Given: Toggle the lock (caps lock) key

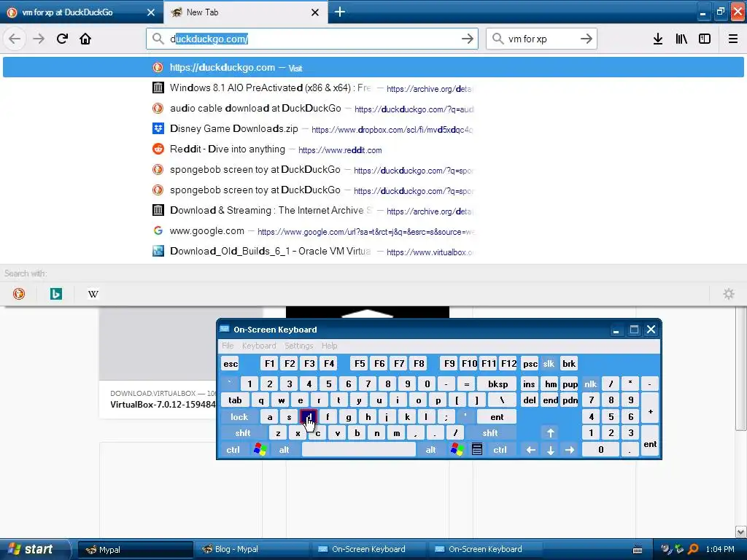Looking at the screenshot, I should (x=239, y=416).
